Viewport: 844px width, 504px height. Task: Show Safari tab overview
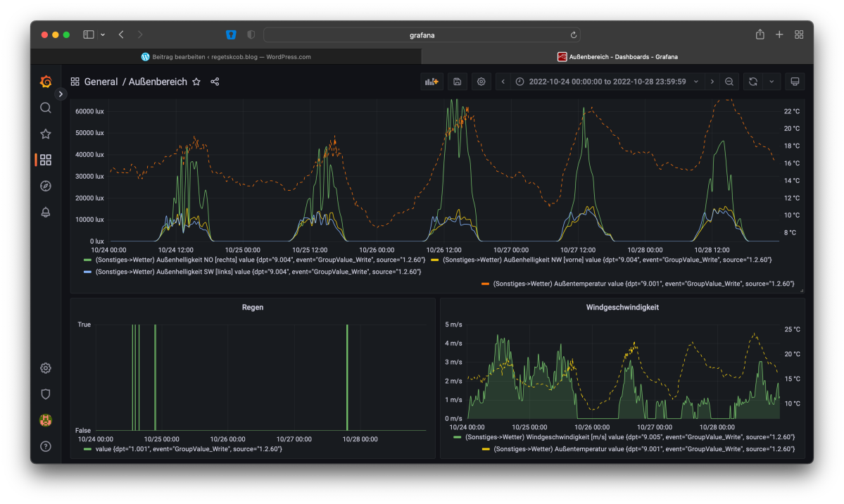799,34
